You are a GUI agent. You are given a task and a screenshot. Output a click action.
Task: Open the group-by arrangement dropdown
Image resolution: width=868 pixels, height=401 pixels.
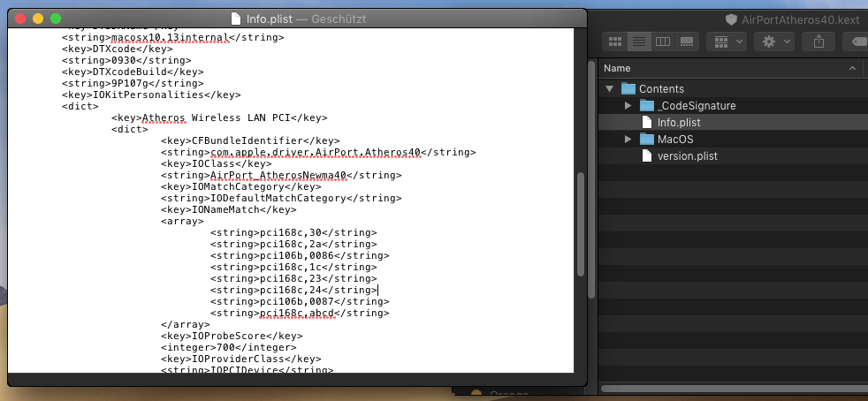[x=727, y=42]
